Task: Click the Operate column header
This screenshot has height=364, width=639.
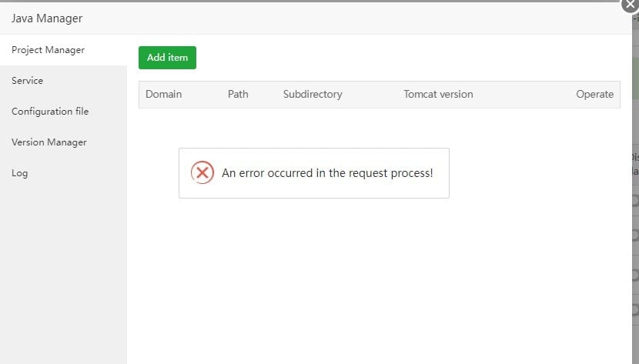Action: (594, 95)
